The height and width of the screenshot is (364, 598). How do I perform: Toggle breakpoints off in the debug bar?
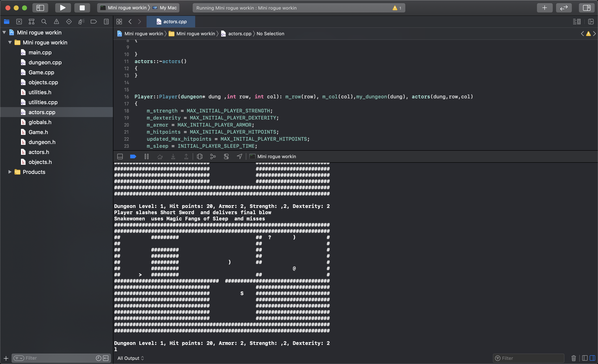[133, 156]
